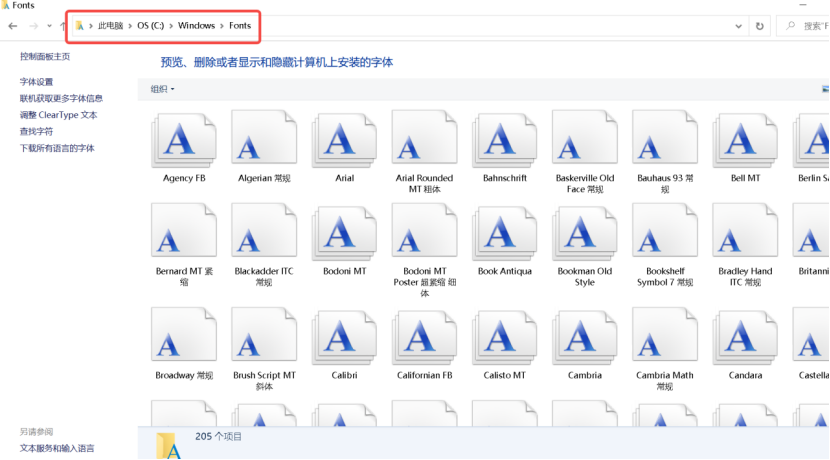Select Bookshelf Symbol 7 常规 font

665,231
